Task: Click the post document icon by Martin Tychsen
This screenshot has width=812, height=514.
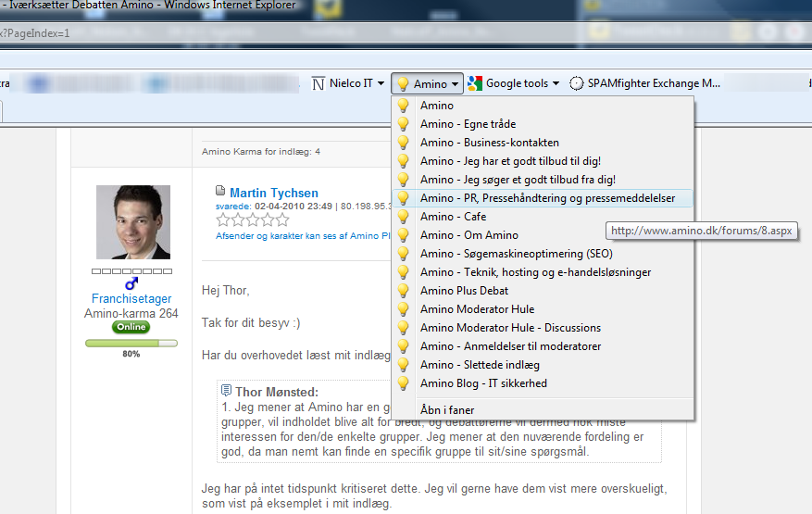Action: click(x=220, y=191)
